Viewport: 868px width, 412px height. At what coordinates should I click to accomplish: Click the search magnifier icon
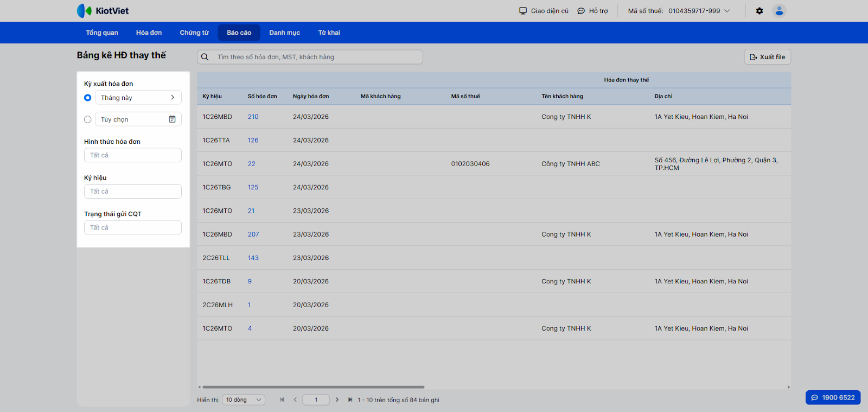pos(205,57)
